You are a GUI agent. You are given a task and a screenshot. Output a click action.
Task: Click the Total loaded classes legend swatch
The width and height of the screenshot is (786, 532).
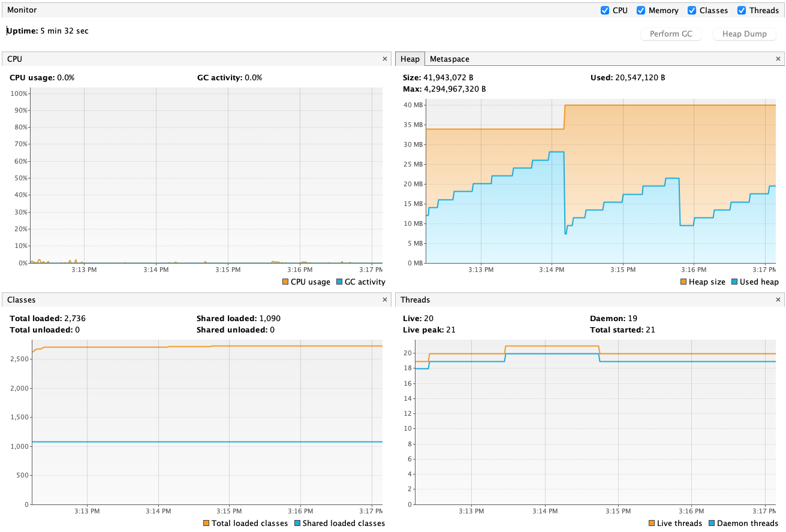pos(206,524)
